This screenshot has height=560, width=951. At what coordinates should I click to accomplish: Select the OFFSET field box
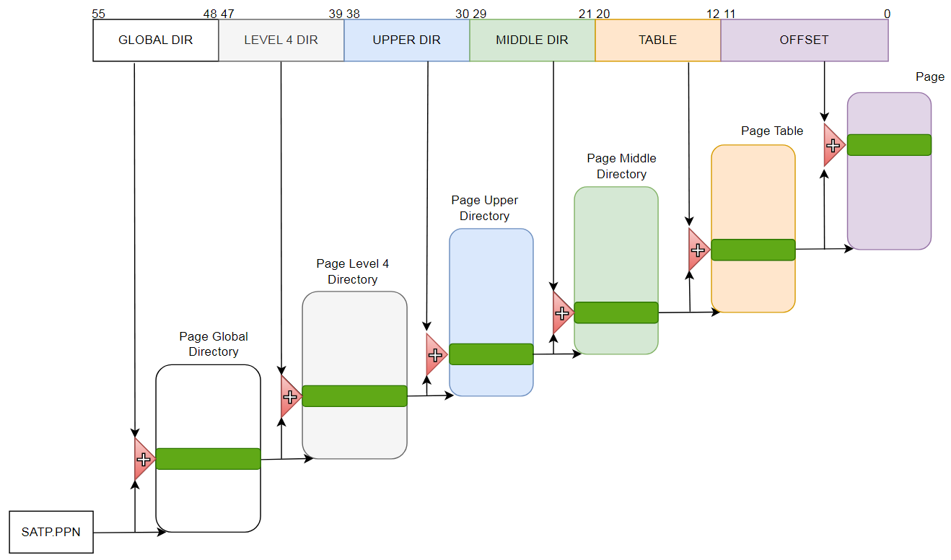click(805, 40)
